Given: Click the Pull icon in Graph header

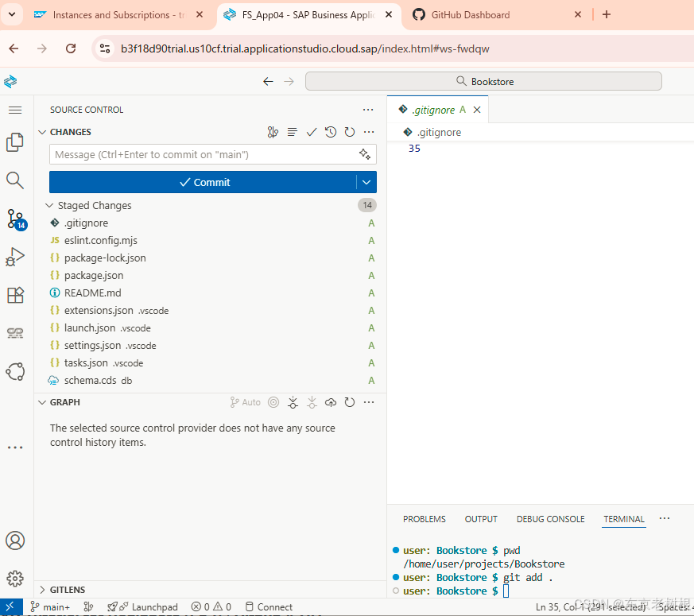Looking at the screenshot, I should 312,402.
